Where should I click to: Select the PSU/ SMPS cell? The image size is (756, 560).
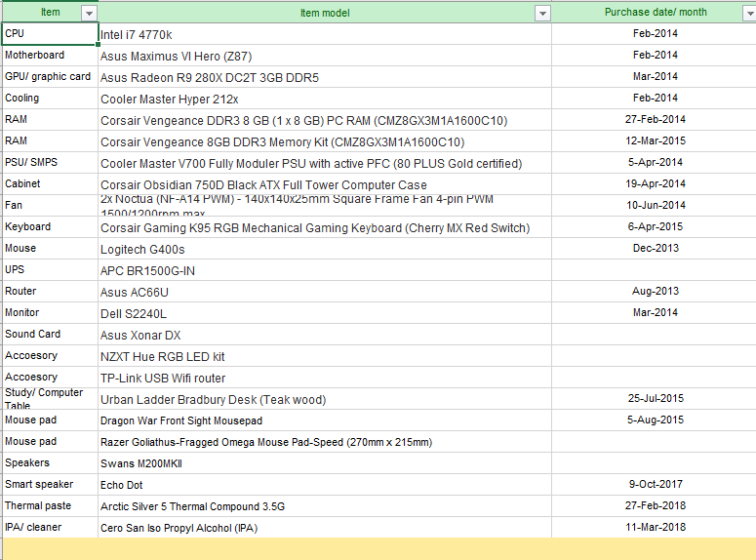50,163
